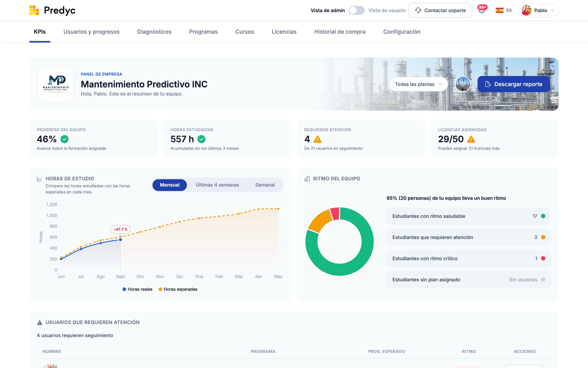Select the Vista de admin label
The height and width of the screenshot is (368, 588).
(x=327, y=10)
